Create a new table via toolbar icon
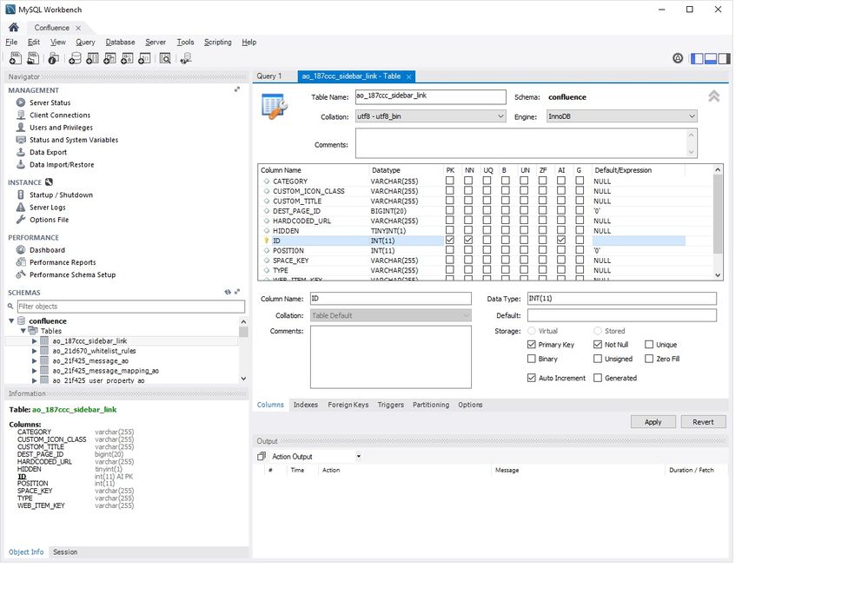Viewport: 868px width, 594px height. [x=92, y=58]
